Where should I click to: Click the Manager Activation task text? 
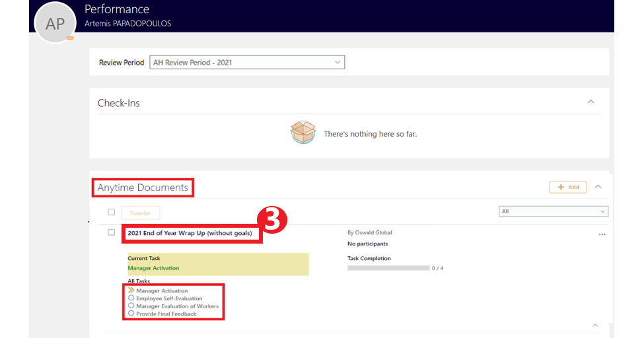(x=162, y=290)
